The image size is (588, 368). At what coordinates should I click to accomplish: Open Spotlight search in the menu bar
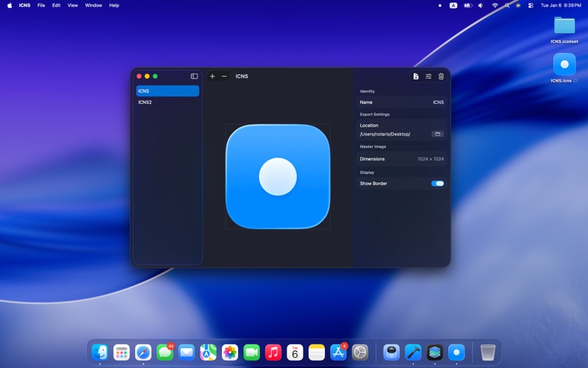507,5
